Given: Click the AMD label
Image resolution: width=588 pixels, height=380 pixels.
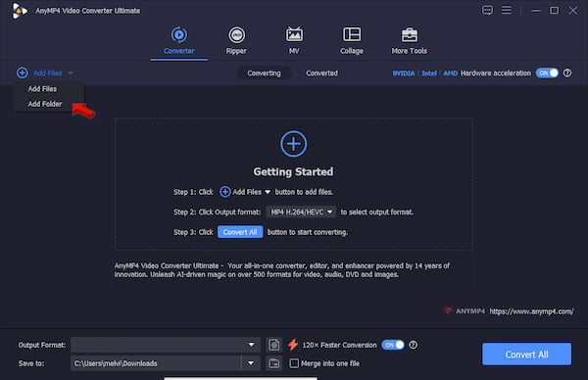Looking at the screenshot, I should coord(451,73).
